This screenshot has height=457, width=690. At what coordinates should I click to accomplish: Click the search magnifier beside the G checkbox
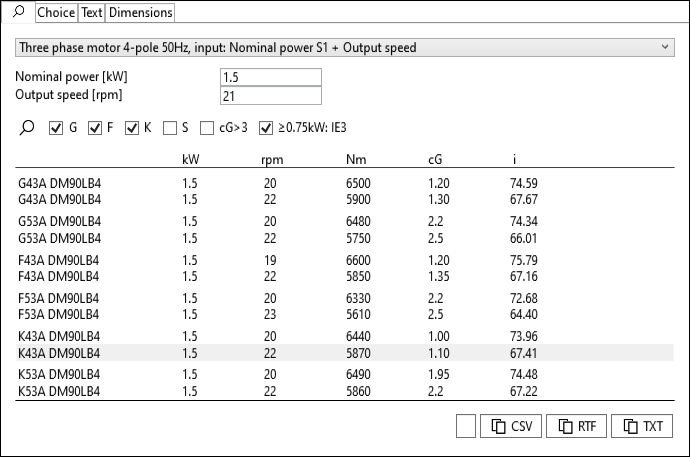click(27, 128)
